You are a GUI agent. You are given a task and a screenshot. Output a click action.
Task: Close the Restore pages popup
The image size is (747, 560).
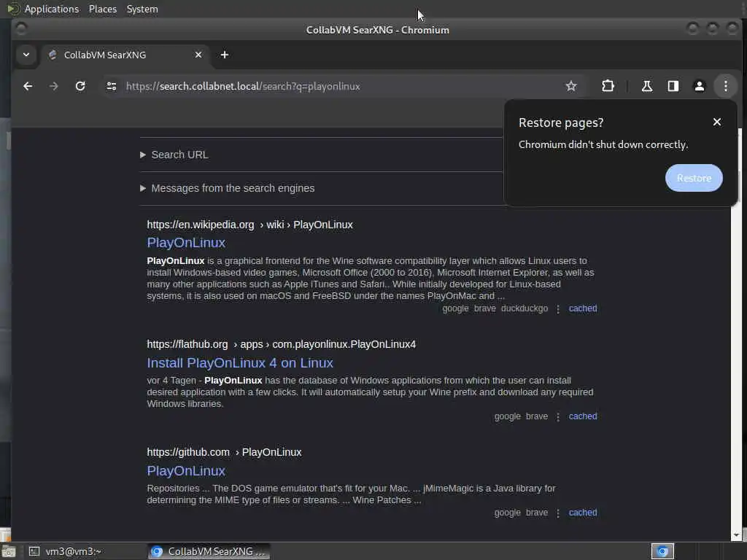click(716, 122)
